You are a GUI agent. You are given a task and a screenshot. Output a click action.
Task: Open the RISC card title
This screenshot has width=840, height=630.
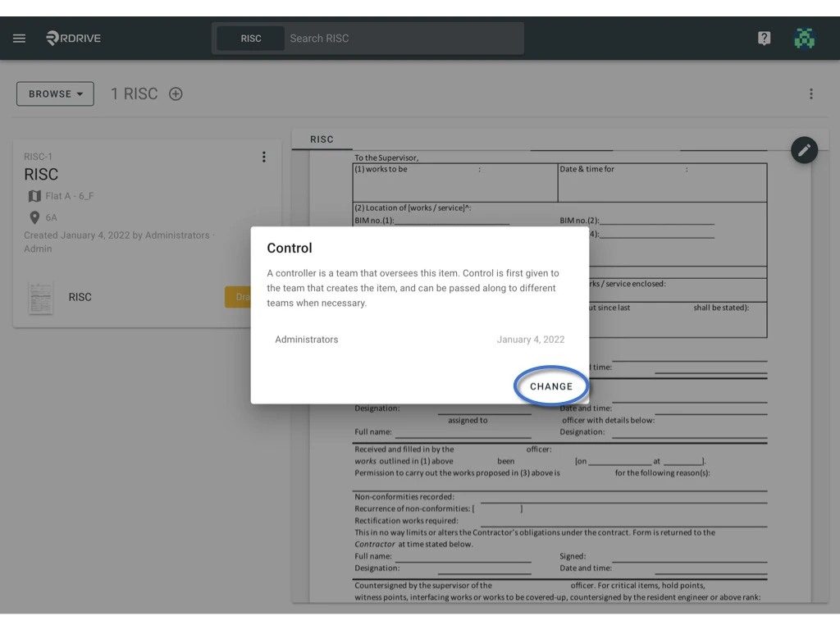(41, 174)
